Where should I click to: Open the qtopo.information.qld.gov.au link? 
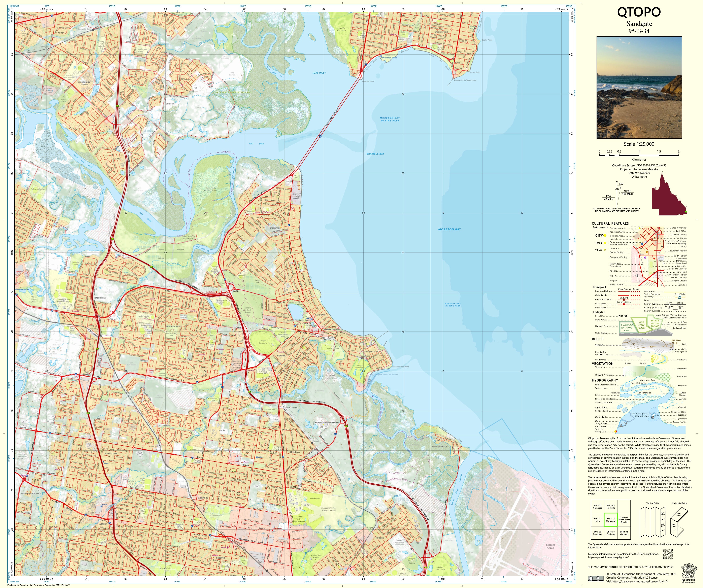point(608,557)
